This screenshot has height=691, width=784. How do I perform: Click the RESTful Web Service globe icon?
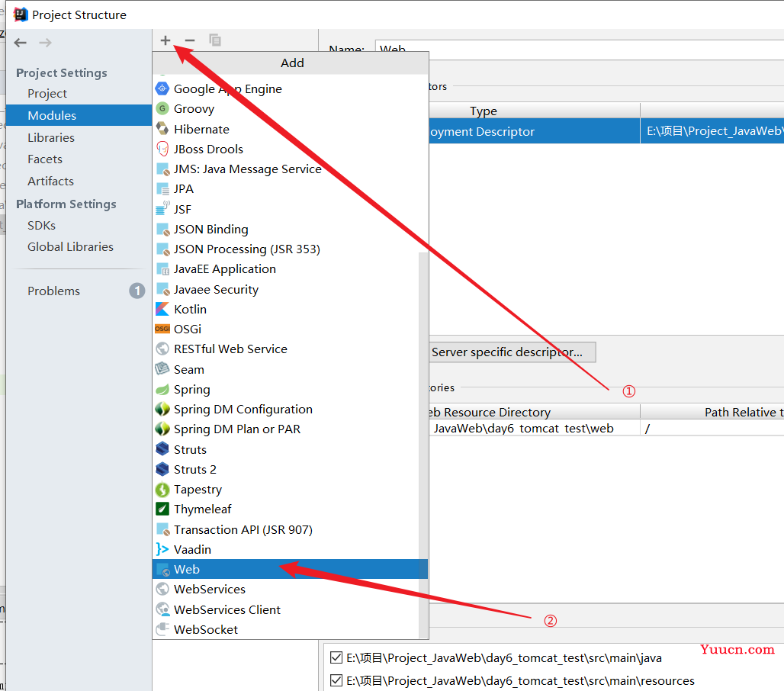[162, 349]
